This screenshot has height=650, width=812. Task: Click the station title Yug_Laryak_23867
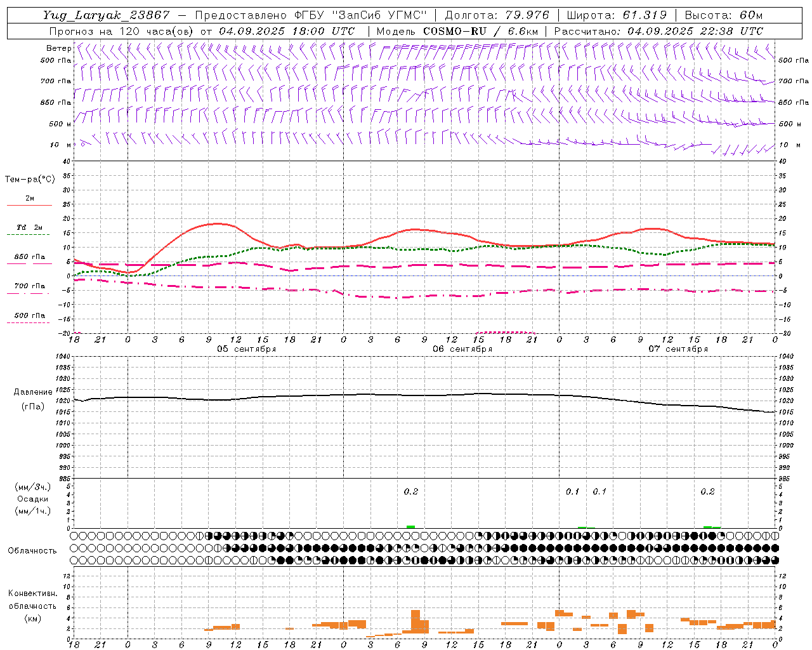(107, 15)
